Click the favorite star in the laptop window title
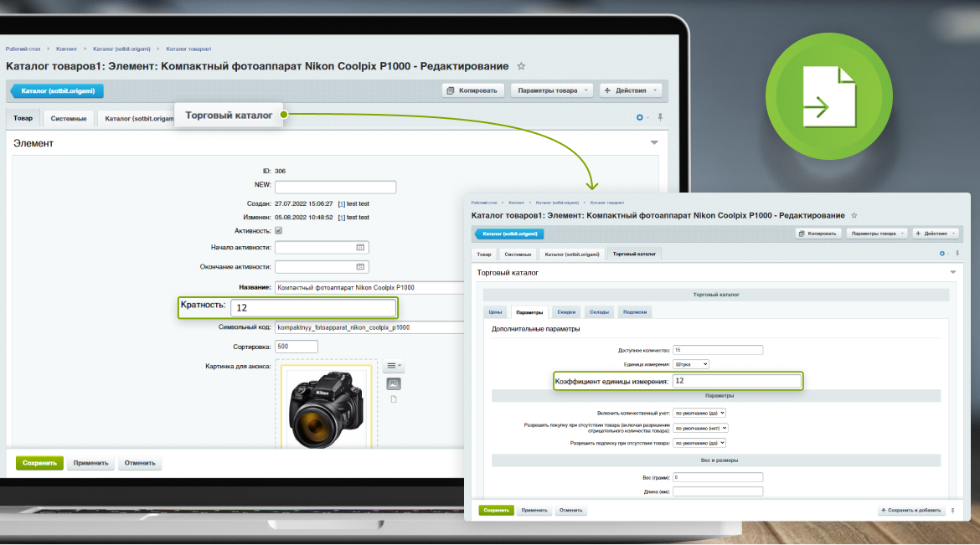This screenshot has height=545, width=980. (521, 66)
